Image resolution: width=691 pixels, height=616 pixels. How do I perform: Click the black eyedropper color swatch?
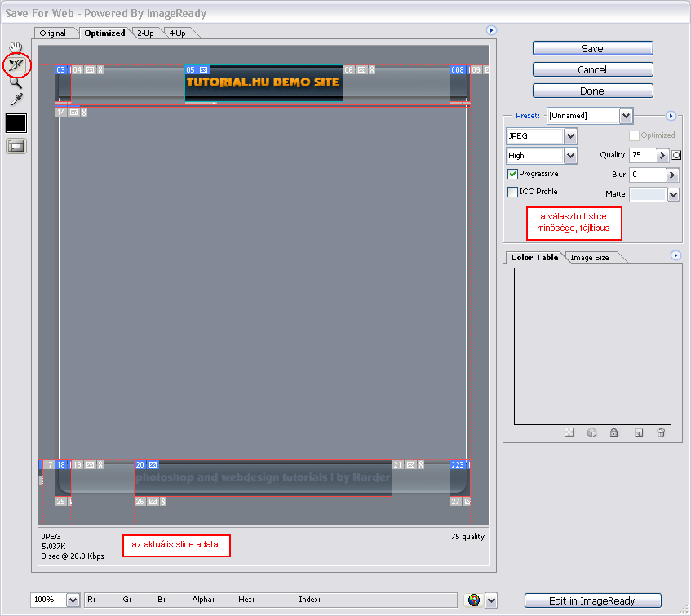[16, 123]
